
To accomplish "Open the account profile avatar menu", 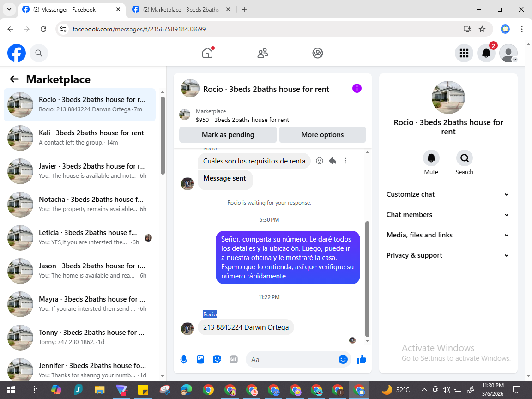I will pos(508,53).
